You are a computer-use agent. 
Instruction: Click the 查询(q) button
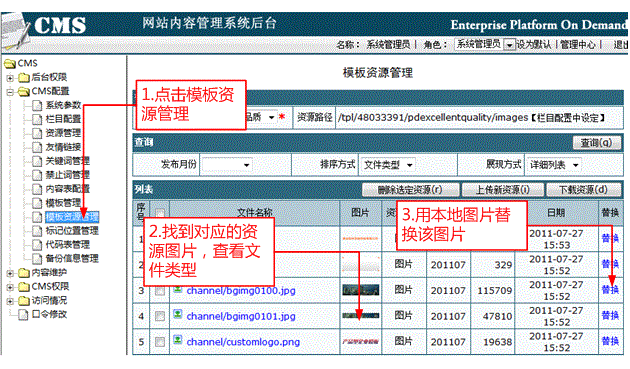pos(597,142)
